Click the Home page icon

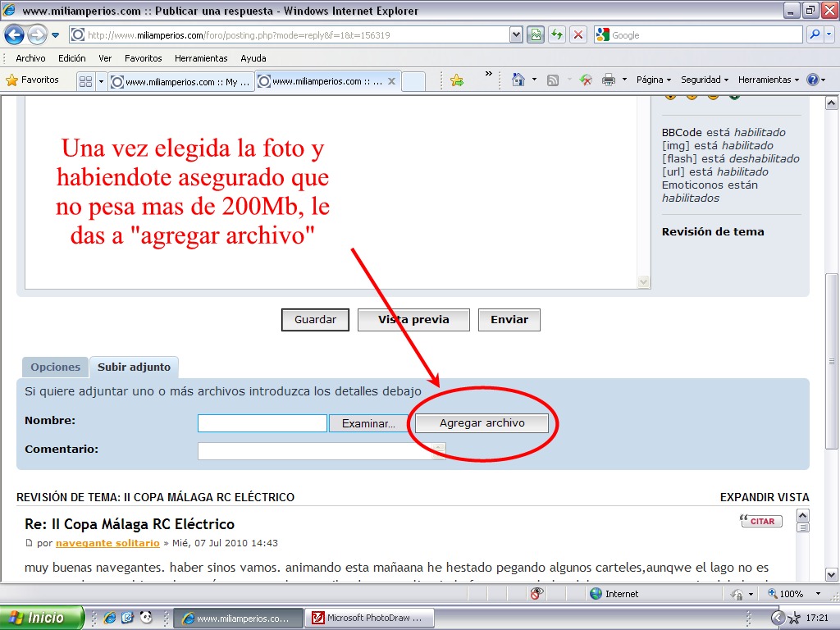[518, 80]
